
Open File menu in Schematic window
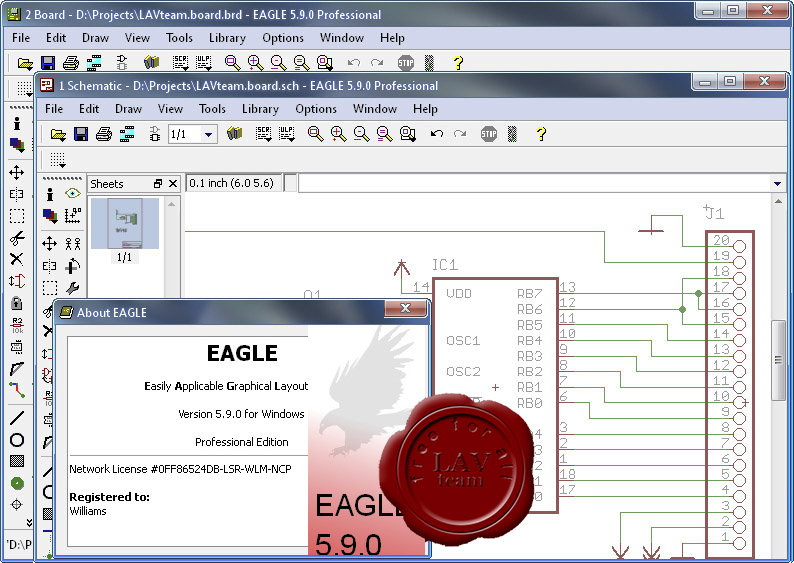coord(54,109)
